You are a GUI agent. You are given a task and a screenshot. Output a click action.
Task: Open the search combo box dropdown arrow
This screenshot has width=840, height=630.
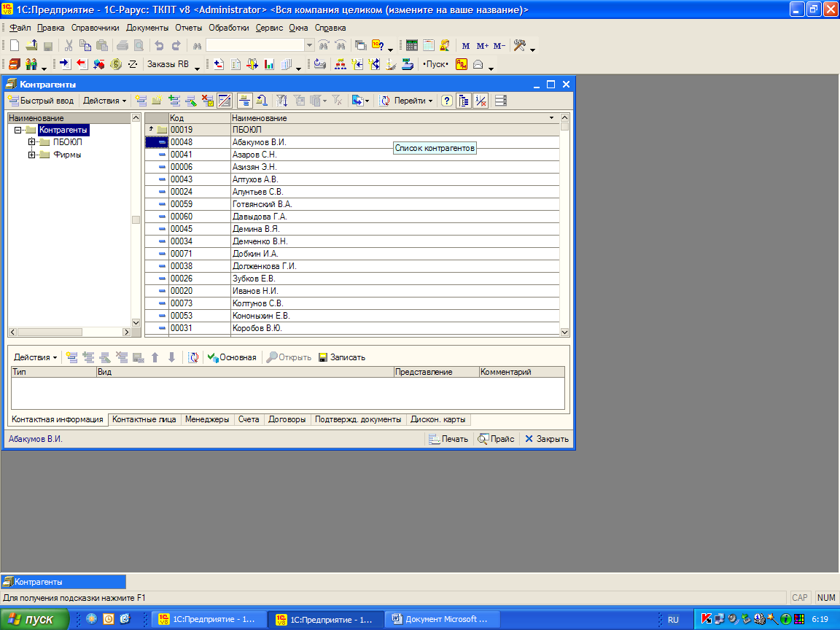309,45
